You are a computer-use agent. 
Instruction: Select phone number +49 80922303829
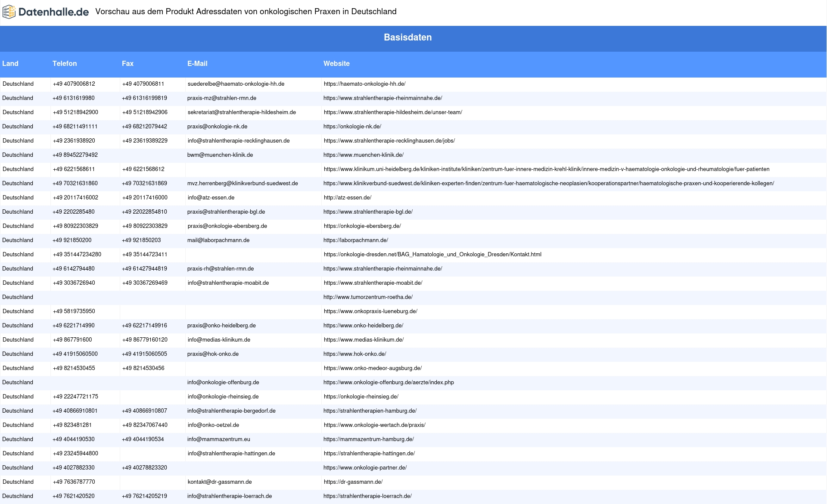[x=75, y=226]
